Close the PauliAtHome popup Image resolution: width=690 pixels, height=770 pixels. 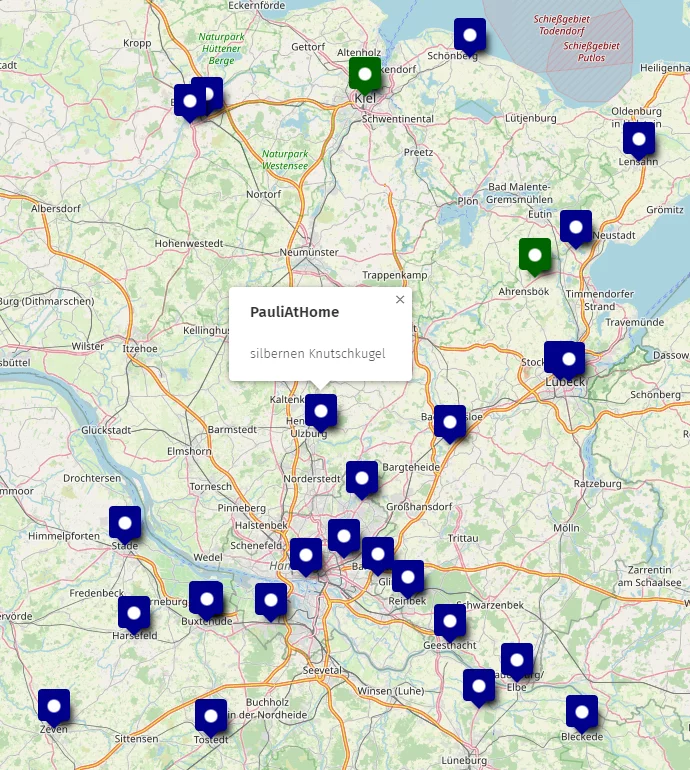tap(400, 299)
